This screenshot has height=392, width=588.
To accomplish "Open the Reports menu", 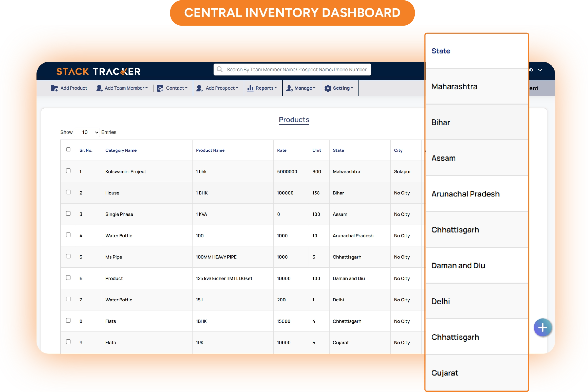I will coord(264,88).
